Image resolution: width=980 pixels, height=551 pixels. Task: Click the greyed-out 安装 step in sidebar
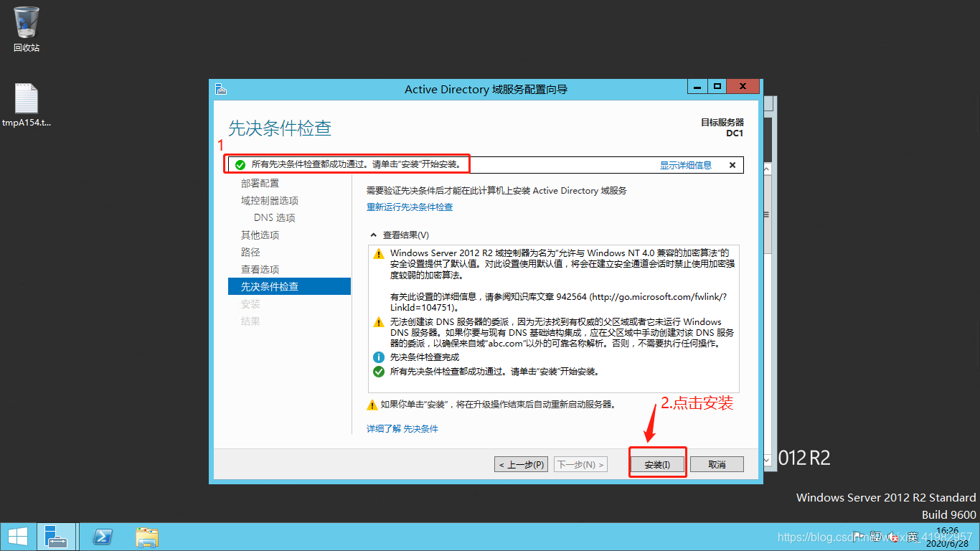250,304
